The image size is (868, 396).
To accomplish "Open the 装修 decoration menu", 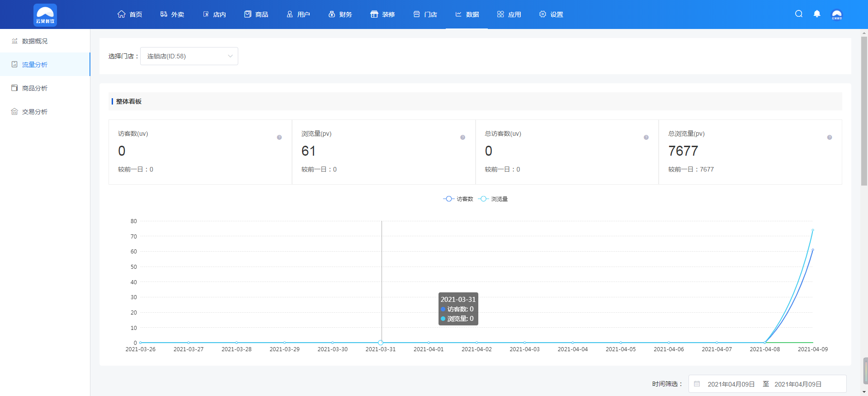I will [x=382, y=14].
